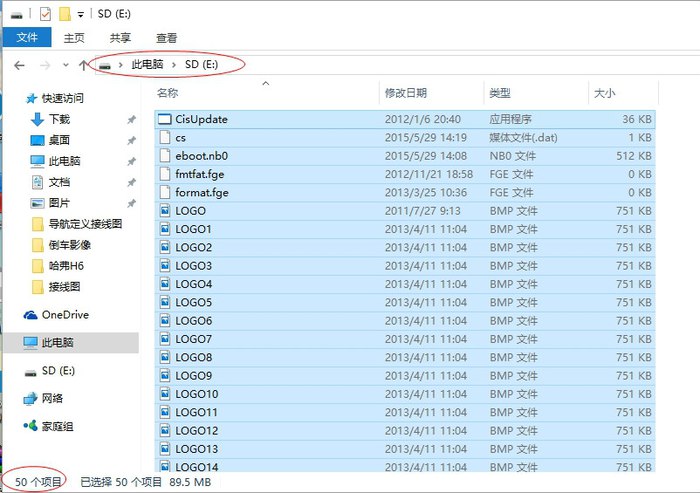Open the 接线图 folder

pos(65,287)
